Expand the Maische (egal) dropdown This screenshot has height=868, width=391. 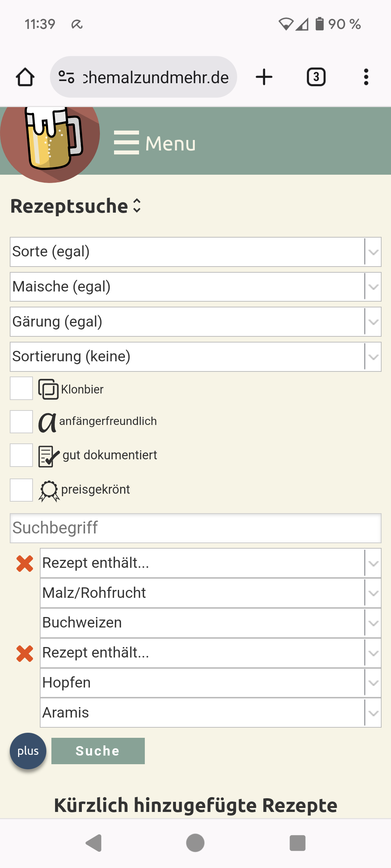click(x=195, y=287)
